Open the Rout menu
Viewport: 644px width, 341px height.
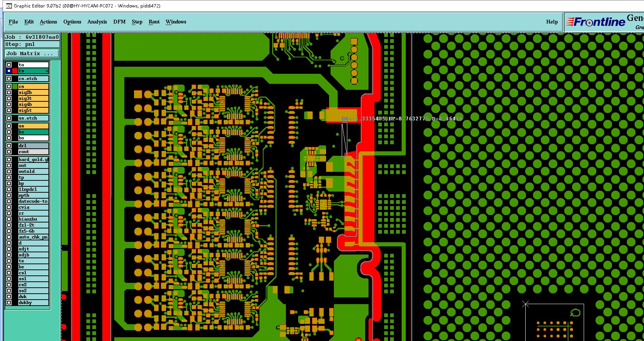[154, 22]
